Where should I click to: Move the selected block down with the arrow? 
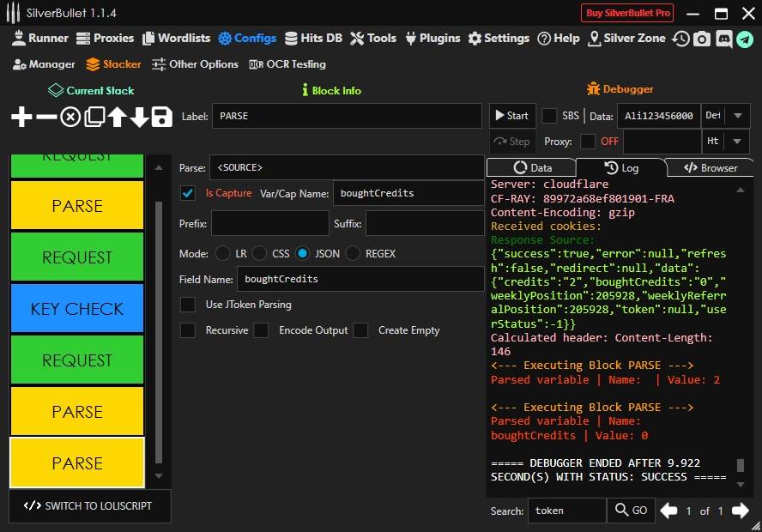pos(139,118)
